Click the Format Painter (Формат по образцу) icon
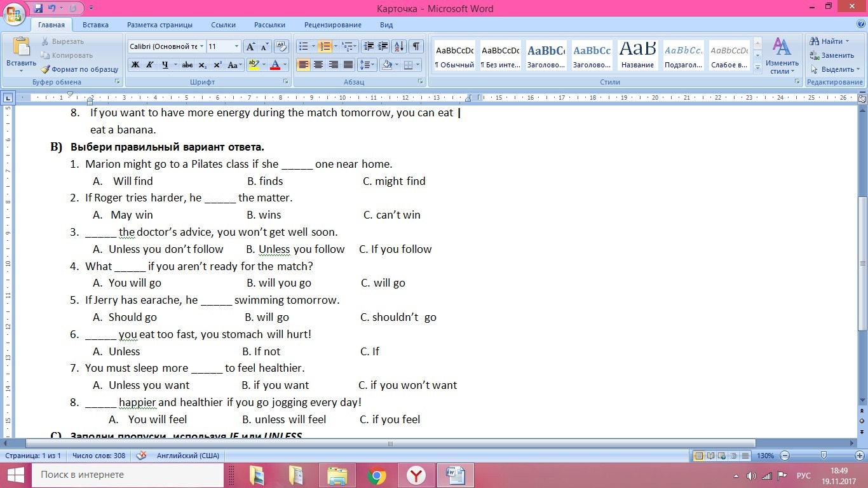 [45, 69]
